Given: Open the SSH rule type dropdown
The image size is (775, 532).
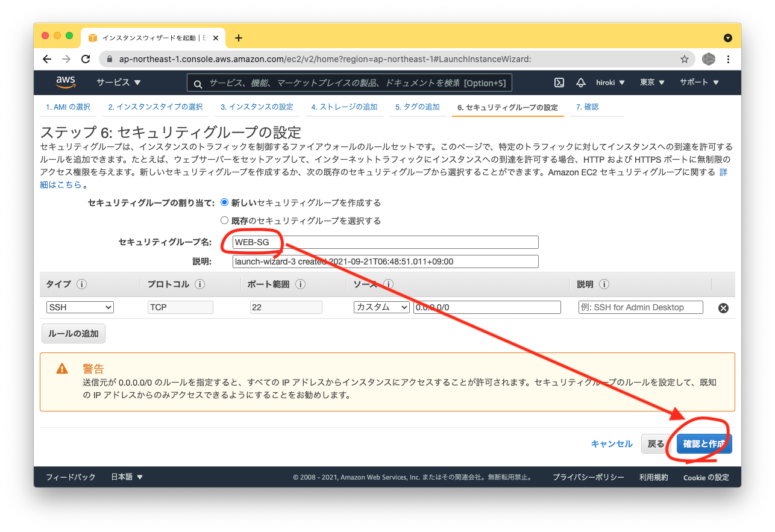Looking at the screenshot, I should [x=80, y=307].
